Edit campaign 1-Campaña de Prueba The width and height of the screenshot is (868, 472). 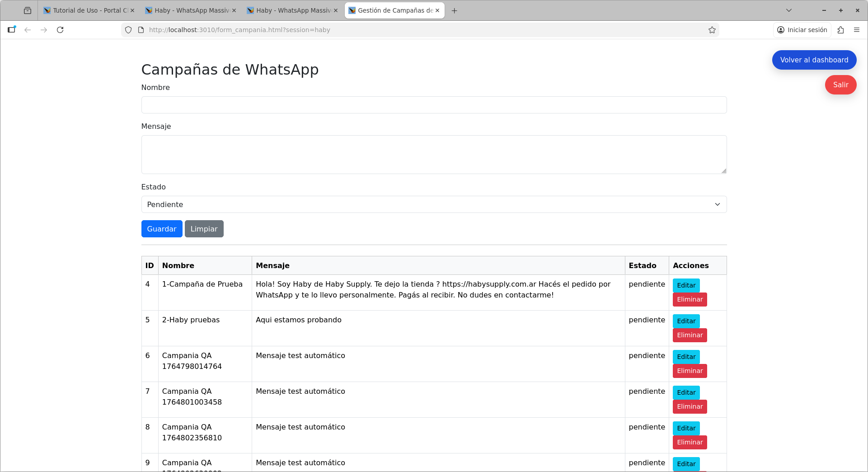(x=686, y=285)
